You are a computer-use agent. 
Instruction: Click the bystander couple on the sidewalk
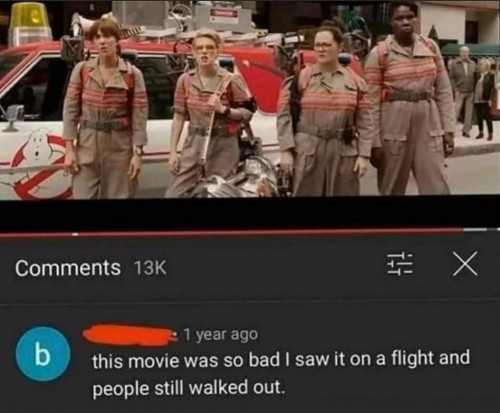[x=472, y=92]
